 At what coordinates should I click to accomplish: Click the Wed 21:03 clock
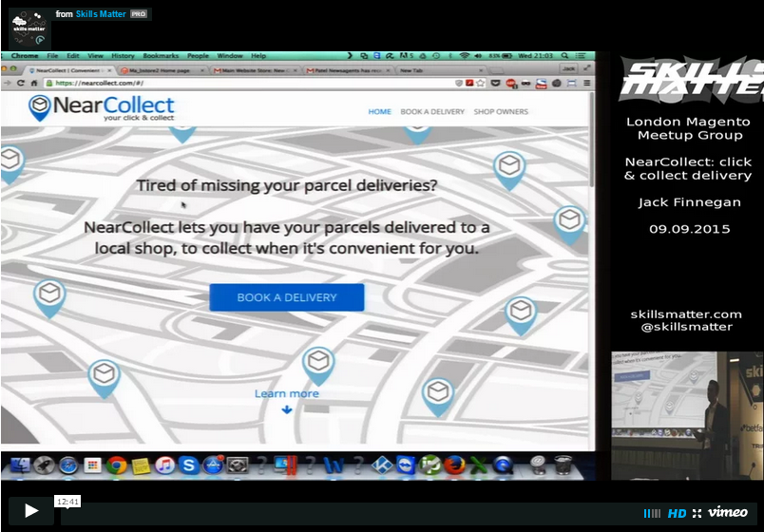[x=535, y=55]
